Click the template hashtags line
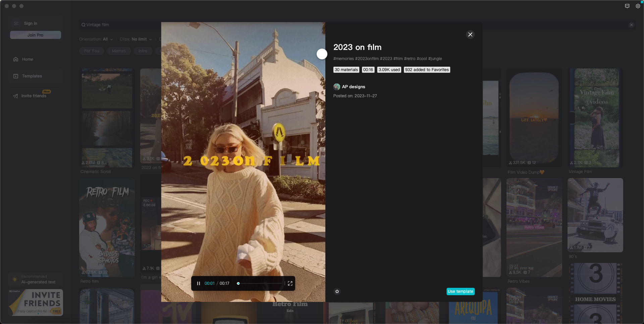The image size is (644, 324). coord(387,59)
